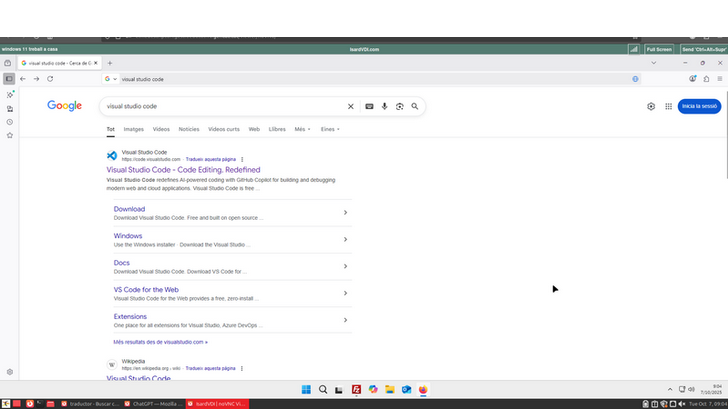The width and height of the screenshot is (728, 409).
Task: Start voice search with microphone icon
Action: tap(384, 106)
